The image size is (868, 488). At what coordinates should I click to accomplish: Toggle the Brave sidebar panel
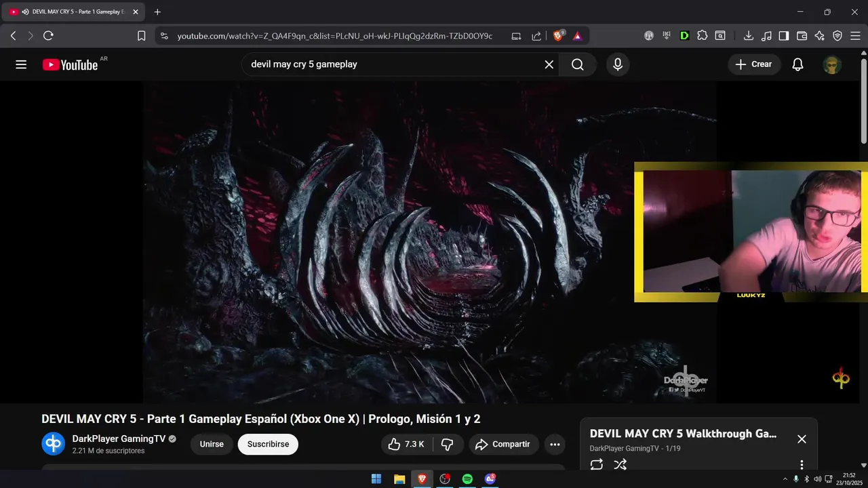point(784,36)
